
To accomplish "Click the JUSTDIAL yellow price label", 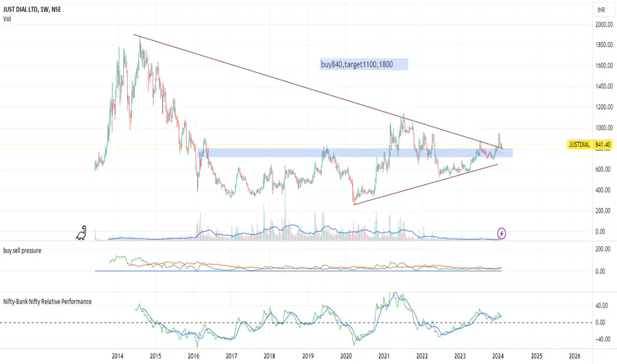I will (579, 145).
